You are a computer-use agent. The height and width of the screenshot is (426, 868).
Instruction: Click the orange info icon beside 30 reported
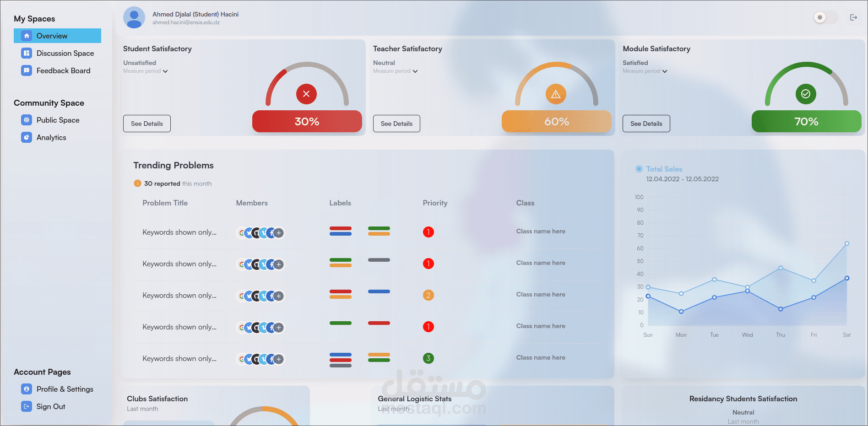click(137, 183)
